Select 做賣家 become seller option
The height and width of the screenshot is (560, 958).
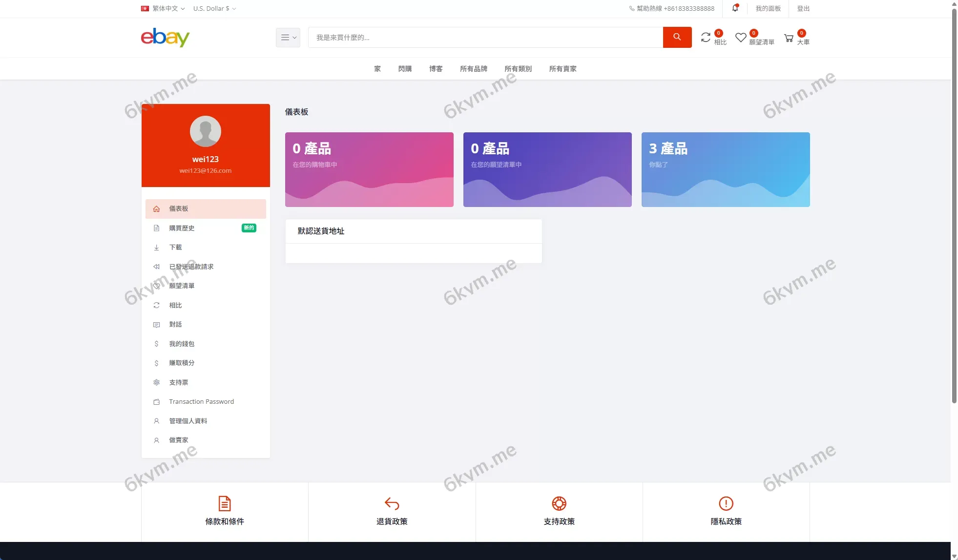[x=179, y=440]
